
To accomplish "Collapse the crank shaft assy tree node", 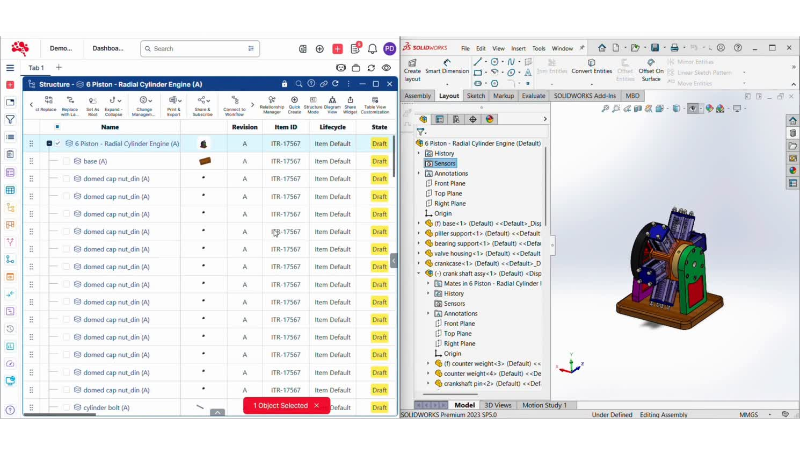I will [419, 273].
